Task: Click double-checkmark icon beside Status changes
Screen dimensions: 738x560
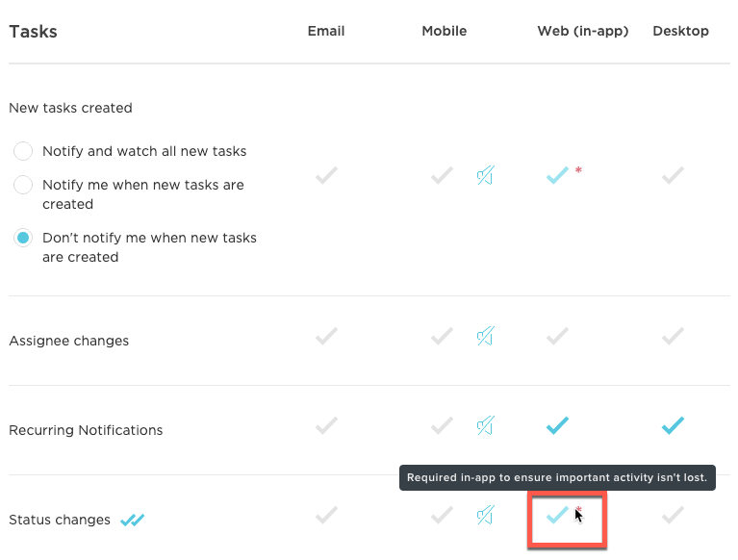Action: click(x=132, y=520)
